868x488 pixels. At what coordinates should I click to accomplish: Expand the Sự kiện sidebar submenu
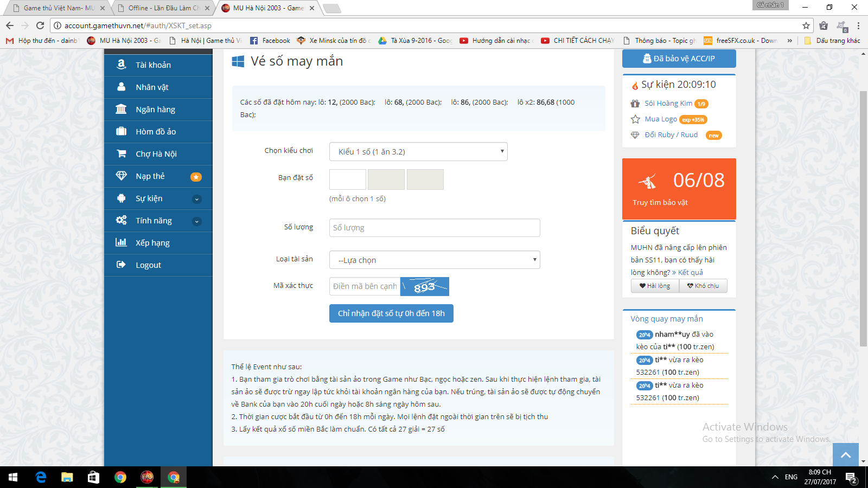(197, 199)
